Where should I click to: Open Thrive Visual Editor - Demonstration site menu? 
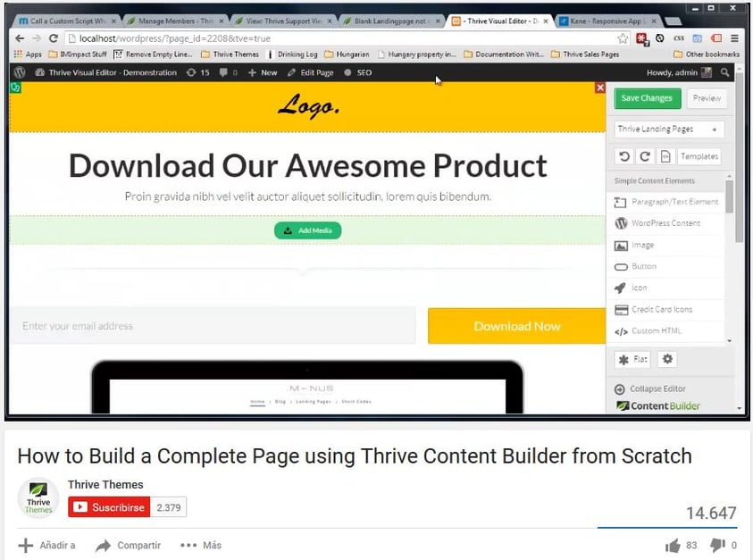(x=106, y=72)
